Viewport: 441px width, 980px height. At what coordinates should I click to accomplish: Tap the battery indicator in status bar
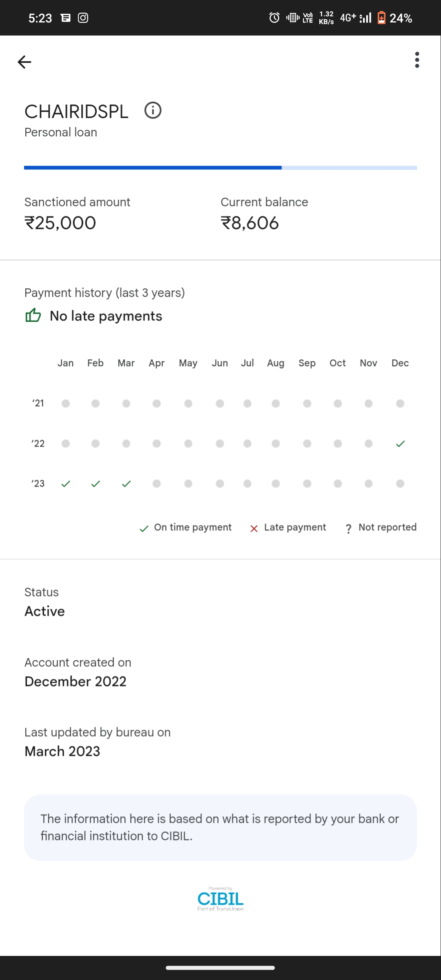coord(381,18)
